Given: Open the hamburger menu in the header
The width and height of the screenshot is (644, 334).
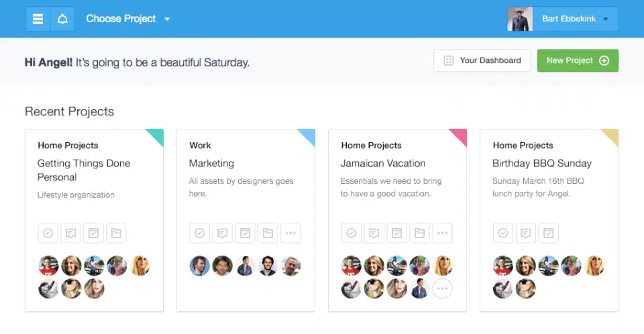Looking at the screenshot, I should coord(38,19).
